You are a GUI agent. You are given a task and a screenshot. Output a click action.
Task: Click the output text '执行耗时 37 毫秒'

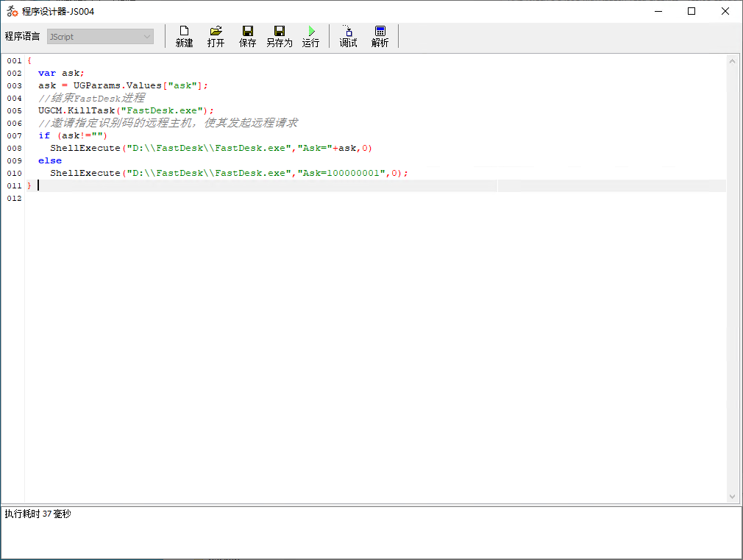click(x=38, y=514)
